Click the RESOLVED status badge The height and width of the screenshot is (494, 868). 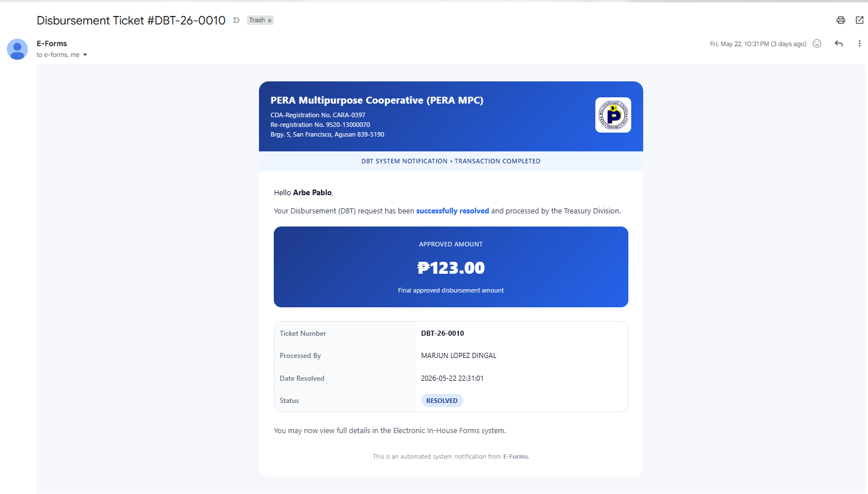pos(442,401)
